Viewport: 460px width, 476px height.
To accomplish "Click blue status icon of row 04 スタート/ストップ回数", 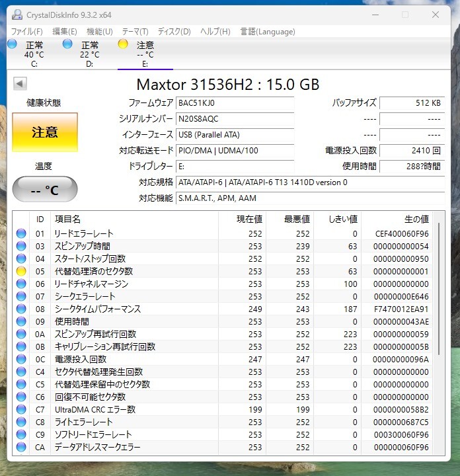I will 21,258.
